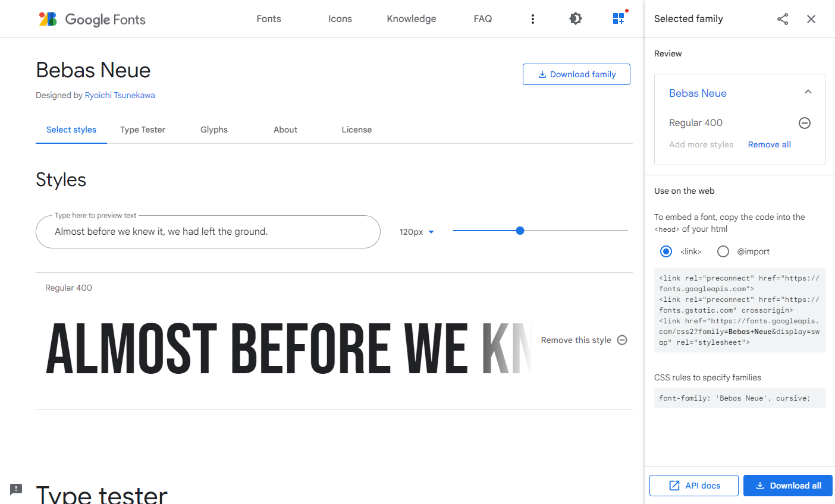Click the Bebas Neue family title in panel
The image size is (835, 504).
(x=698, y=93)
